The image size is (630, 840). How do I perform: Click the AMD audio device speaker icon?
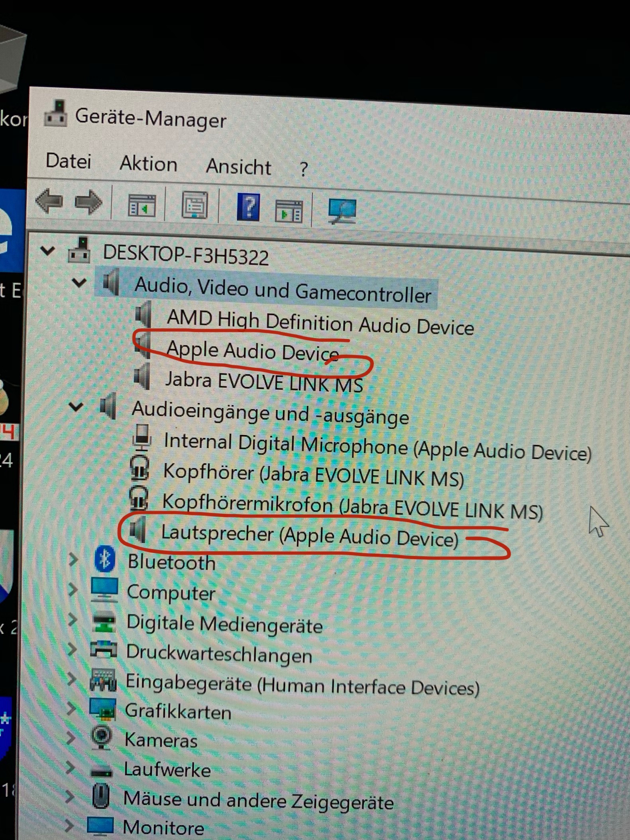[x=143, y=314]
